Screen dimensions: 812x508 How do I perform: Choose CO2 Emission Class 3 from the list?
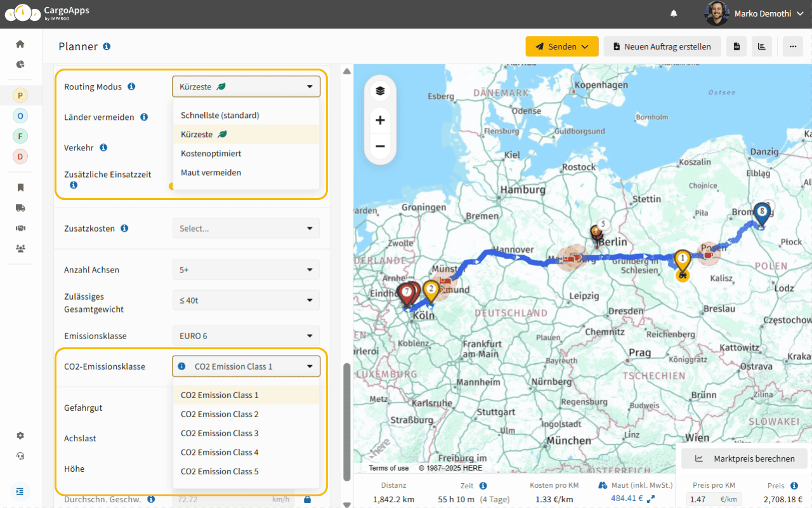[x=219, y=433]
